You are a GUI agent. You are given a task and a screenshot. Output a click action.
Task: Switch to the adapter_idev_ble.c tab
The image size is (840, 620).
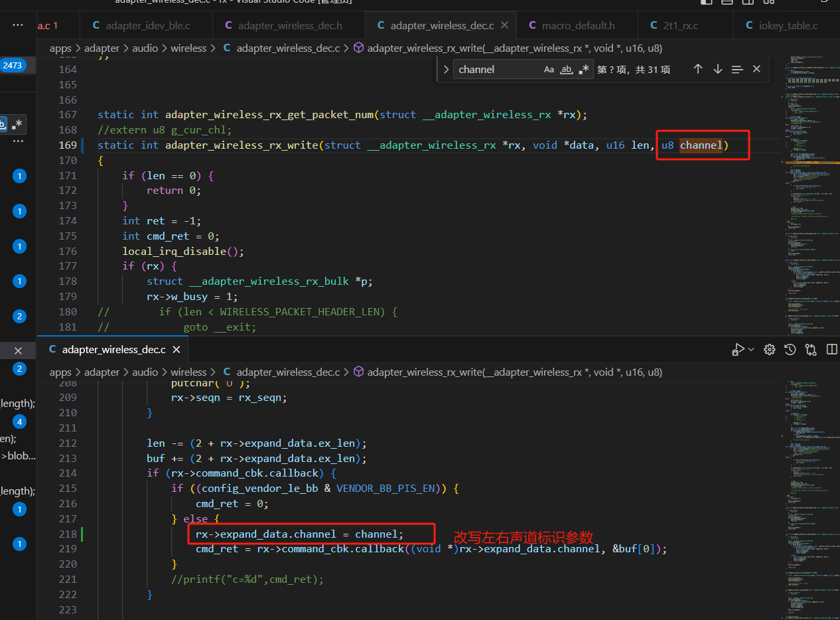[x=146, y=25]
